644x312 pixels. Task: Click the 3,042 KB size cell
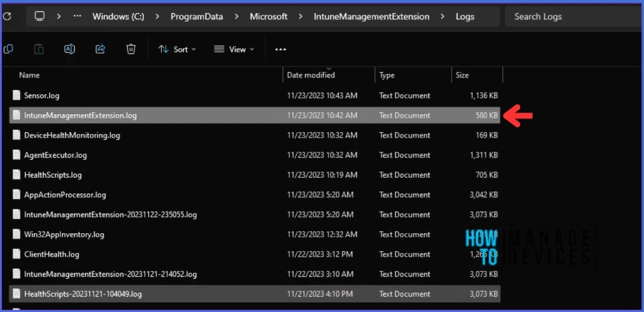484,195
